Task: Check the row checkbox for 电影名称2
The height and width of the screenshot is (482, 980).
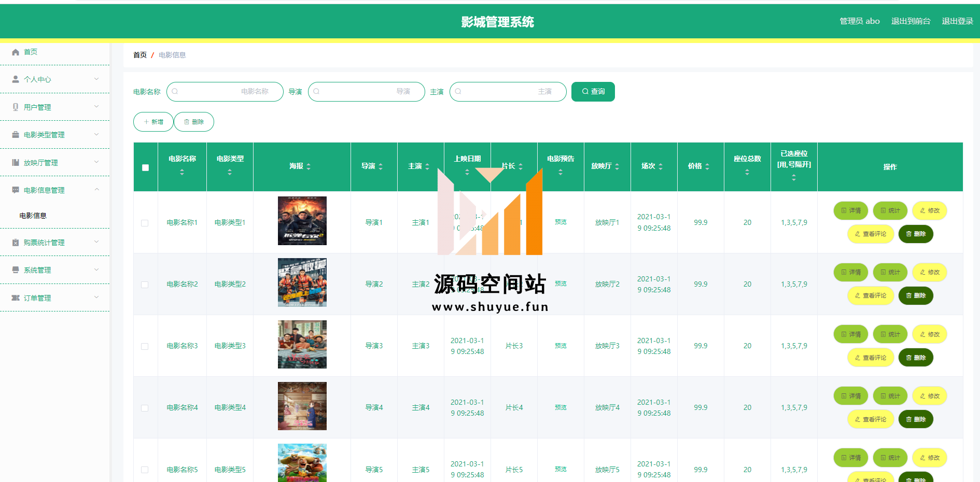Action: (145, 285)
